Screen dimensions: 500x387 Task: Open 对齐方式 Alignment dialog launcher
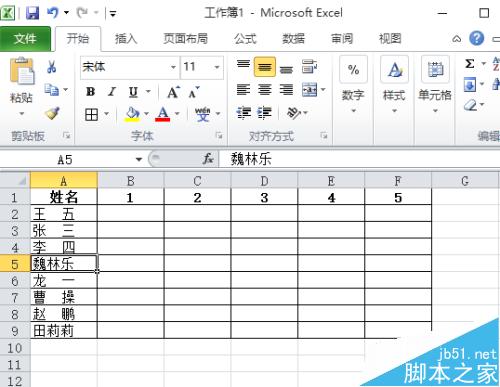[x=323, y=135]
